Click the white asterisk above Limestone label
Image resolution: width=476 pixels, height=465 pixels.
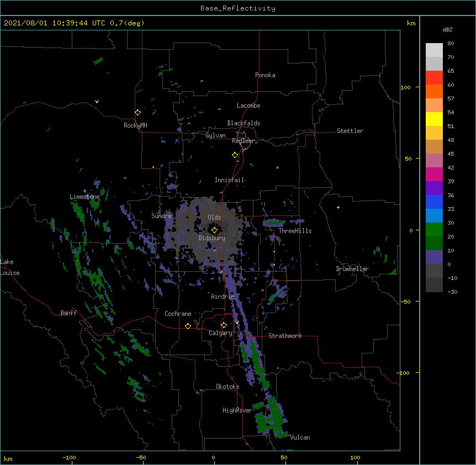click(84, 191)
